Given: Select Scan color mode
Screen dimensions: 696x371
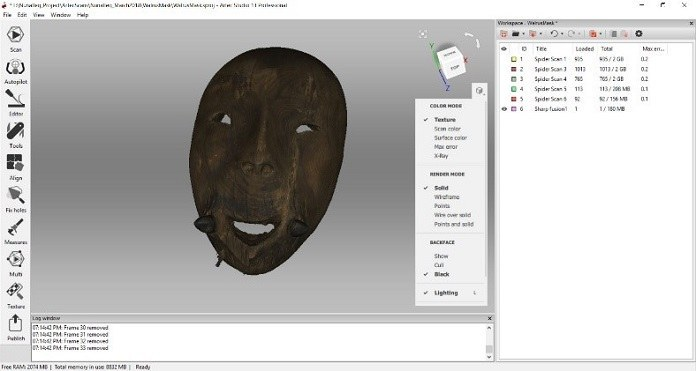Looking at the screenshot, I should [x=447, y=129].
